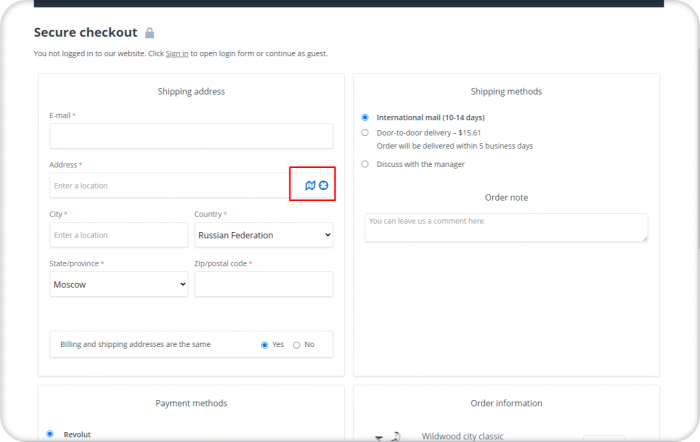Click the padlock icon beside Secure checkout
The image size is (700, 442).
[150, 33]
